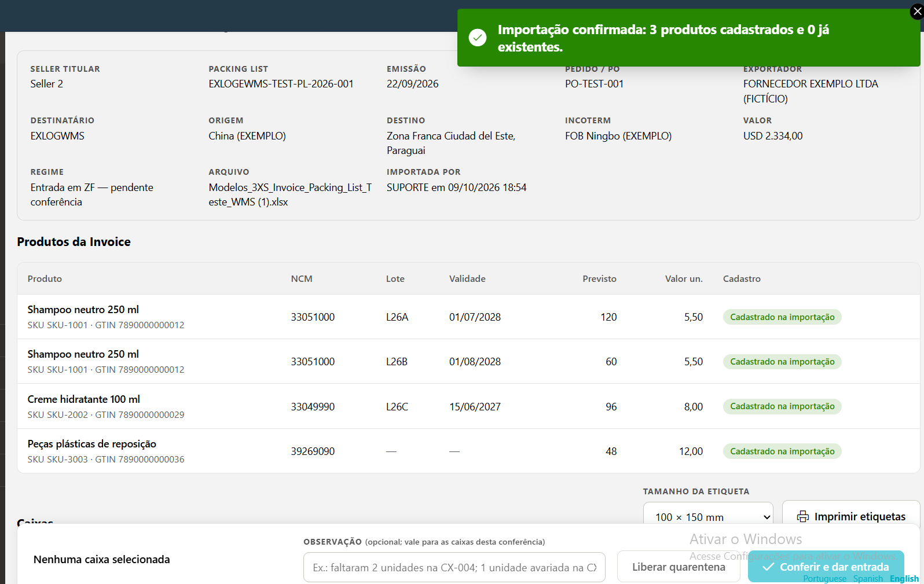Focus the Observação text field

coord(454,567)
